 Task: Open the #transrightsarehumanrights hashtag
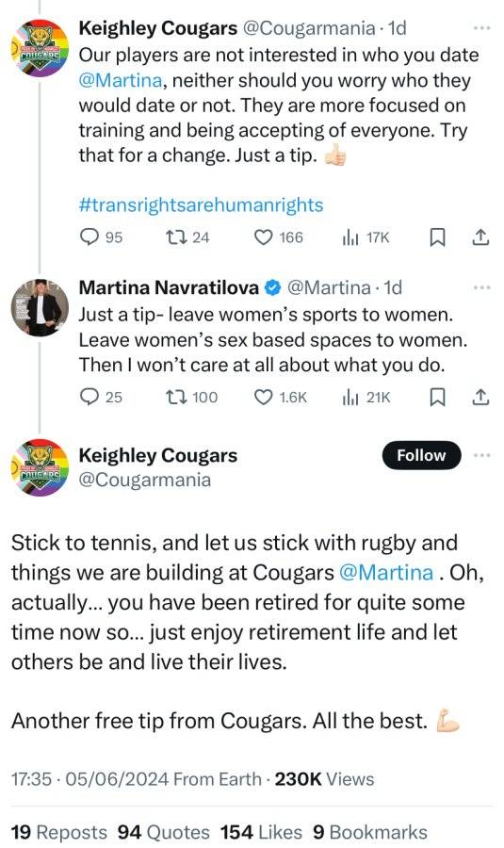click(201, 205)
